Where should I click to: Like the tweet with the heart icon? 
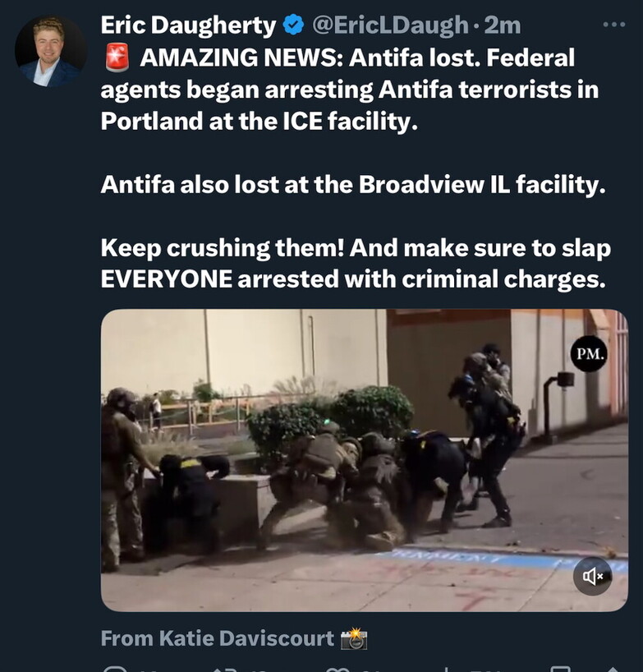click(x=338, y=668)
